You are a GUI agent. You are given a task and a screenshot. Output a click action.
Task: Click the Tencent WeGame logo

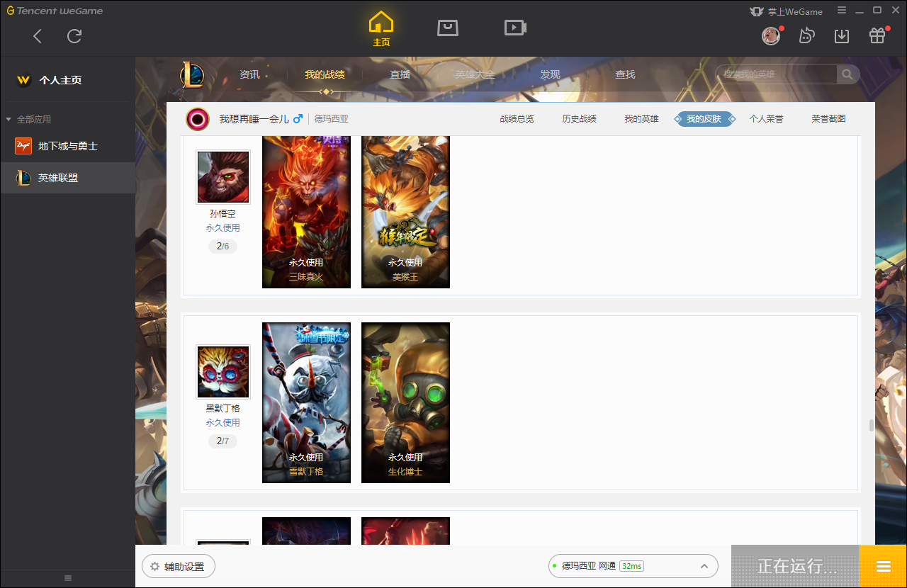(x=55, y=11)
